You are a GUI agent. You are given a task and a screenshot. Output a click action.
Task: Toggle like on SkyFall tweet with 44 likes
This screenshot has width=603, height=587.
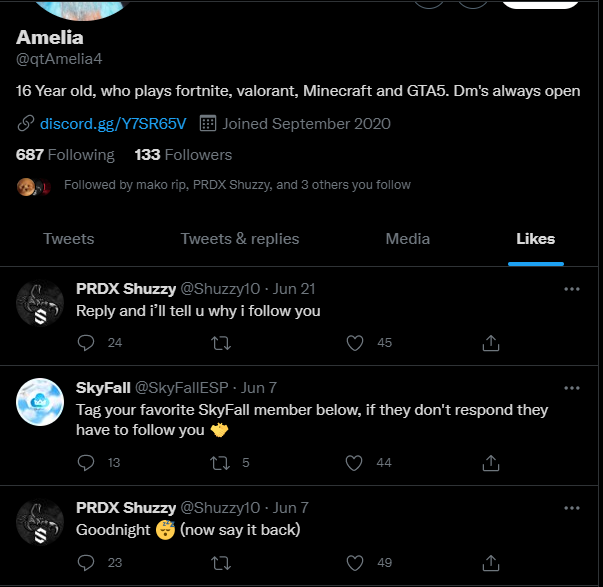pos(354,462)
